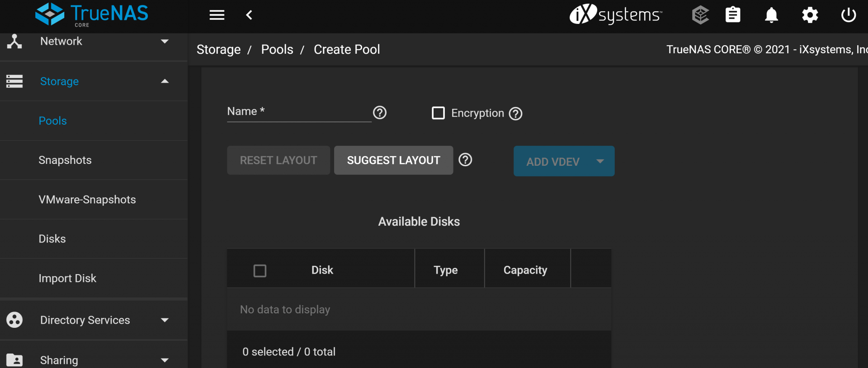
Task: Open the iXsystems logo link
Action: (x=616, y=14)
